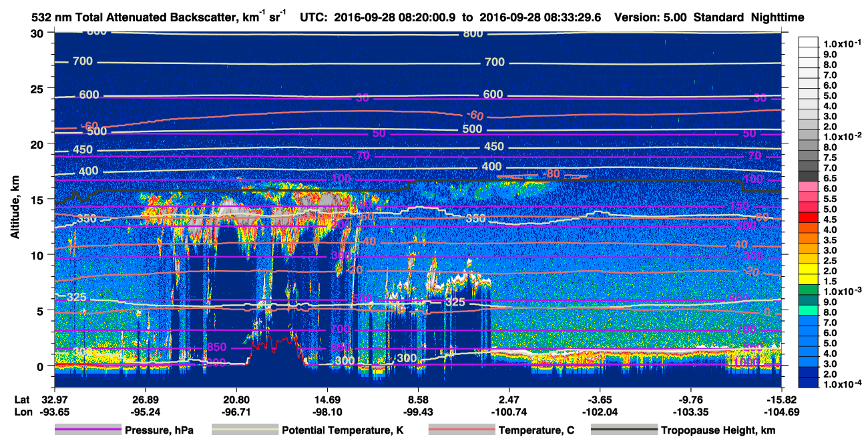The image size is (868, 445).
Task: Click the "Potential Temperature, K" legend label
Action: 343,430
